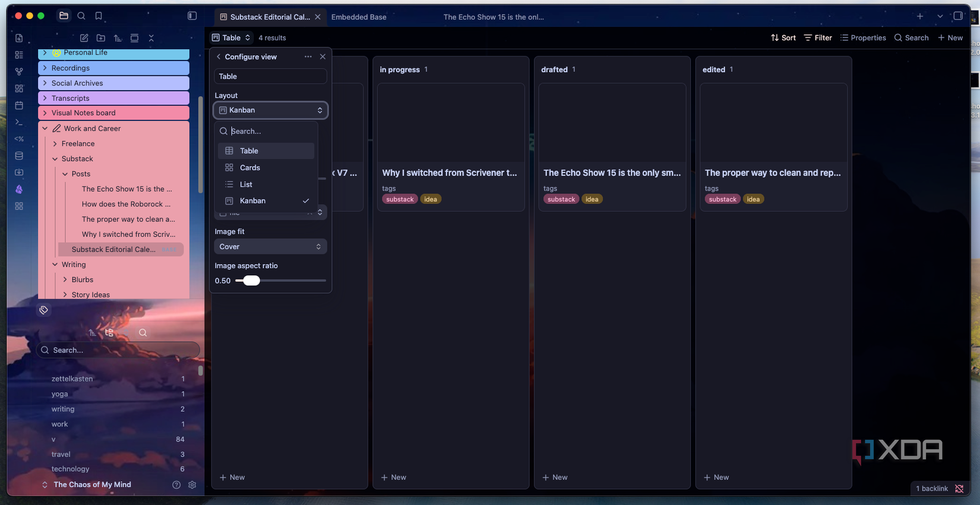Toggle the right sidebar
The height and width of the screenshot is (505, 980).
tap(958, 16)
